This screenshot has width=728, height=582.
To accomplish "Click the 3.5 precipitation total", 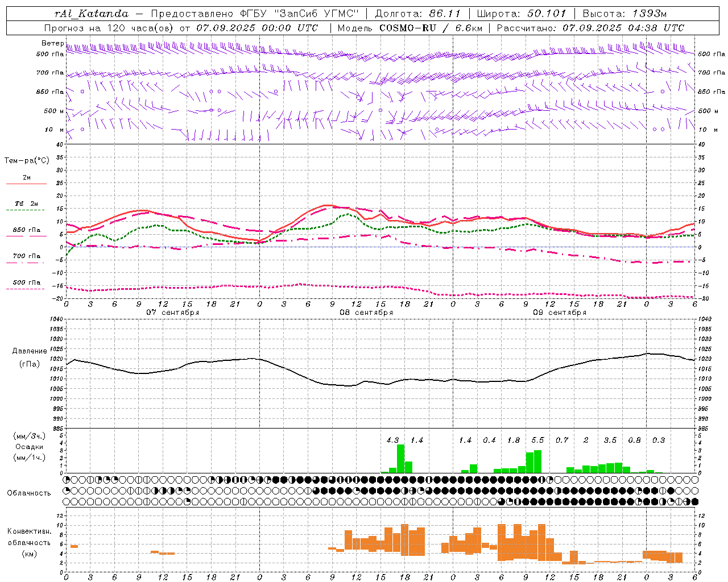I will point(610,440).
